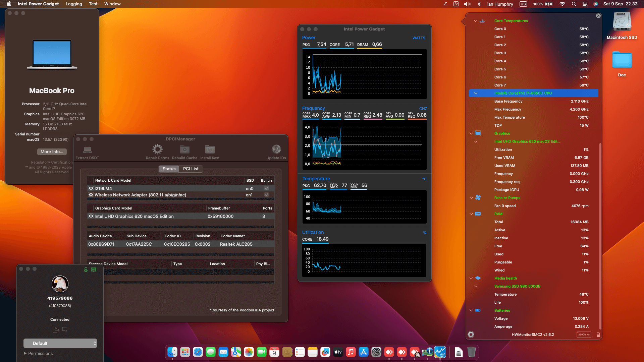Open Spotlight search in the menu bar
This screenshot has height=362, width=644.
point(574,4)
